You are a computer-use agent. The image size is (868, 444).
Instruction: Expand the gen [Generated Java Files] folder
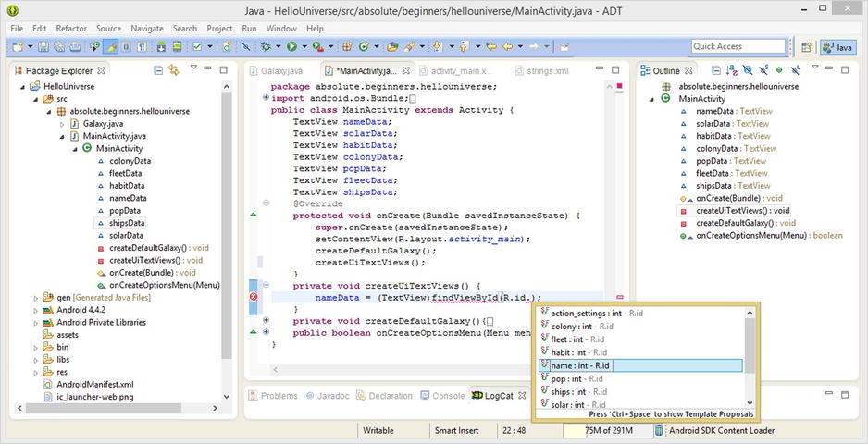(36, 298)
